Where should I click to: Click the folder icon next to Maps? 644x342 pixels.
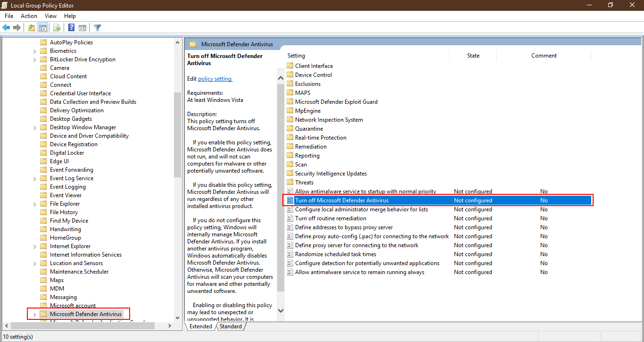pyautogui.click(x=43, y=280)
